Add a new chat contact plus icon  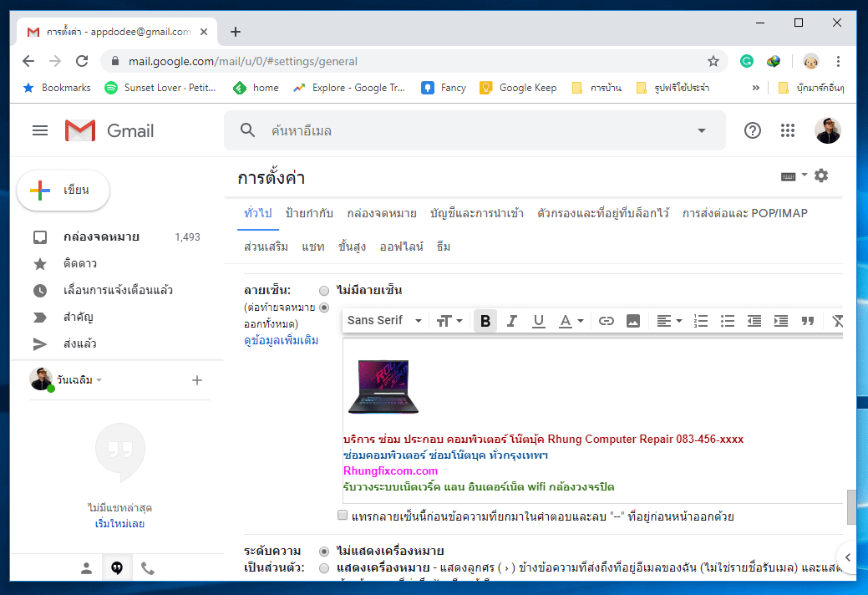[x=196, y=380]
